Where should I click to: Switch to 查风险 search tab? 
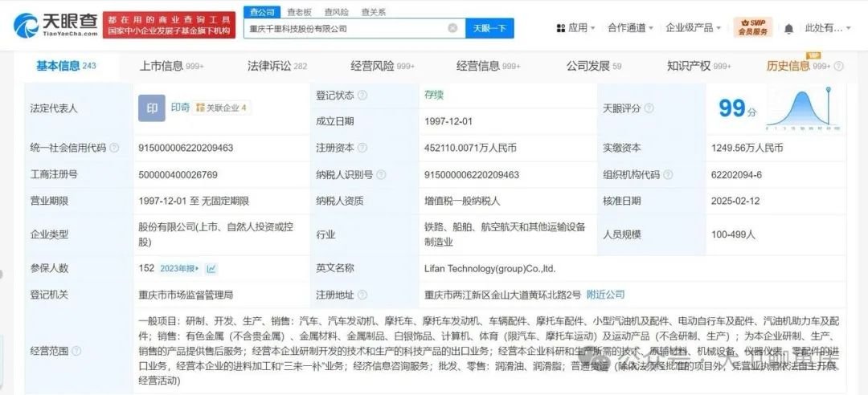click(337, 12)
